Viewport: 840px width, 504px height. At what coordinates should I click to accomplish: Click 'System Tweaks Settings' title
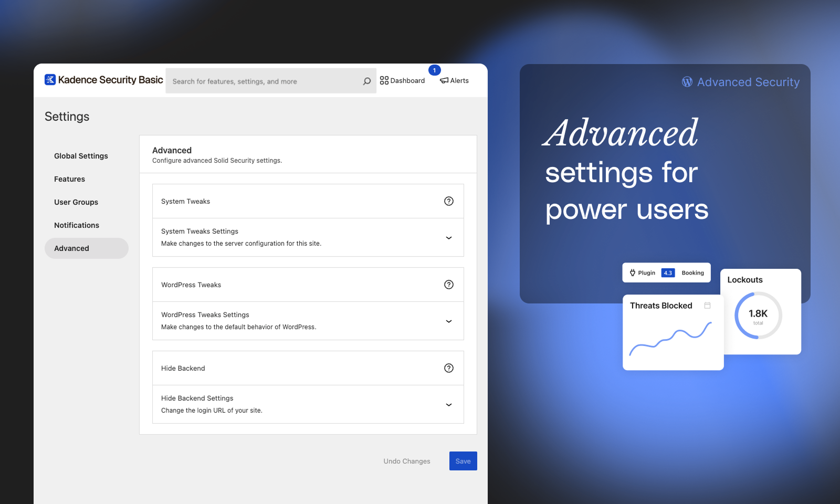(x=199, y=232)
